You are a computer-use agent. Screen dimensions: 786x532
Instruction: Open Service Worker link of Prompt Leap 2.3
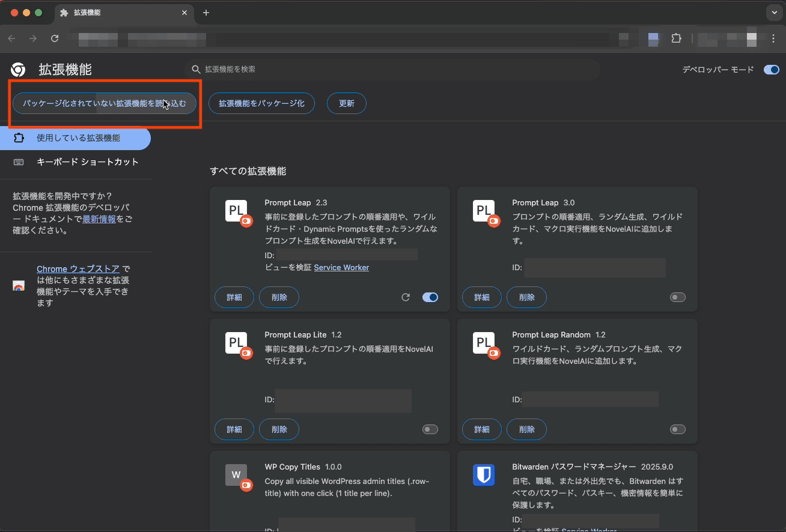coord(341,268)
